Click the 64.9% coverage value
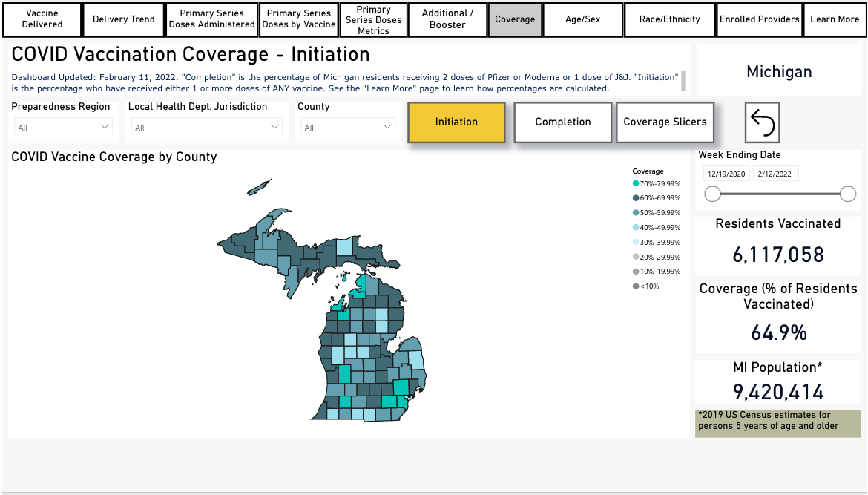 (x=778, y=332)
